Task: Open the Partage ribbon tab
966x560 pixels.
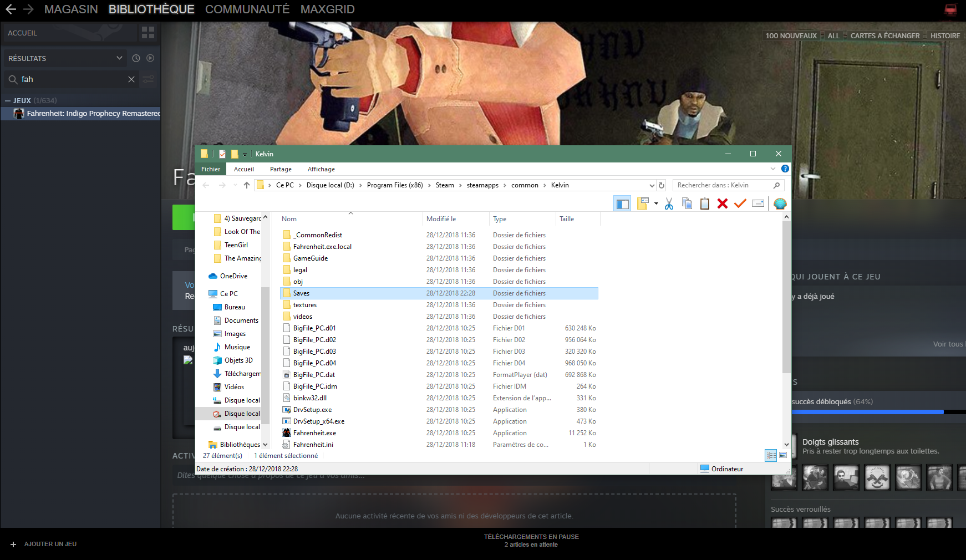Action: pyautogui.click(x=281, y=169)
